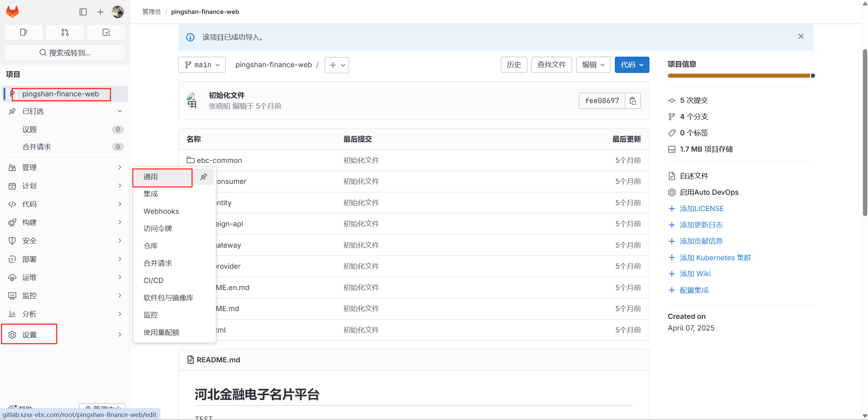Screen dimensions: 868x420
Task: Click the GitLab fox logo
Action: click(x=13, y=12)
